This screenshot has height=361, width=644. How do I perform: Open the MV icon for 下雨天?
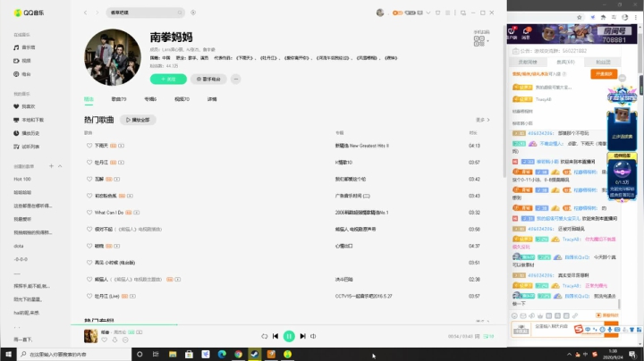coord(121,146)
